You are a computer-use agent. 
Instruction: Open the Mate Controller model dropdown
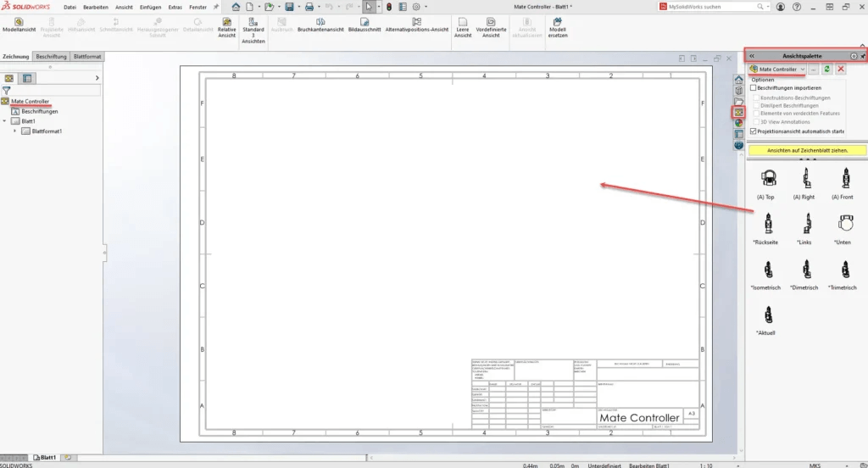tap(802, 69)
